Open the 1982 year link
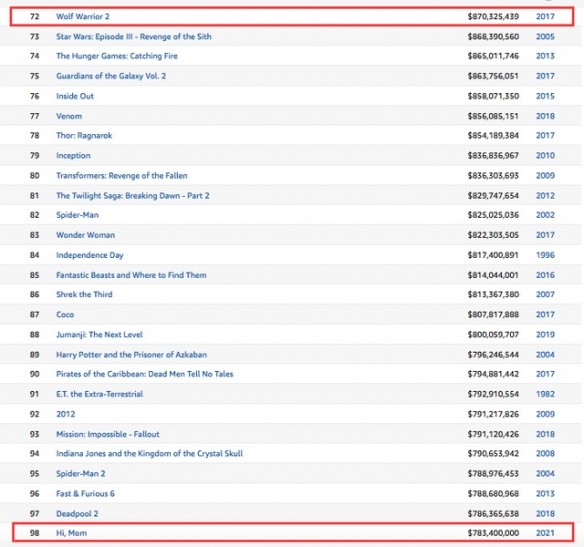 (x=545, y=395)
